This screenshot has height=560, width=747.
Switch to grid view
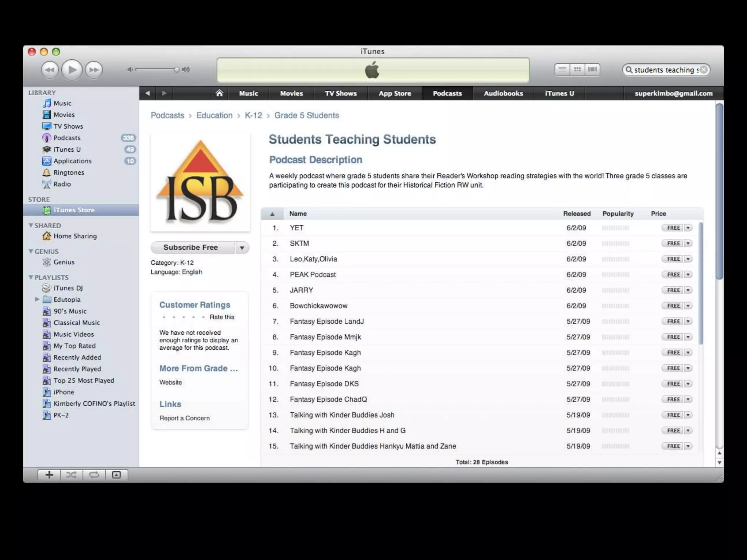pos(577,69)
